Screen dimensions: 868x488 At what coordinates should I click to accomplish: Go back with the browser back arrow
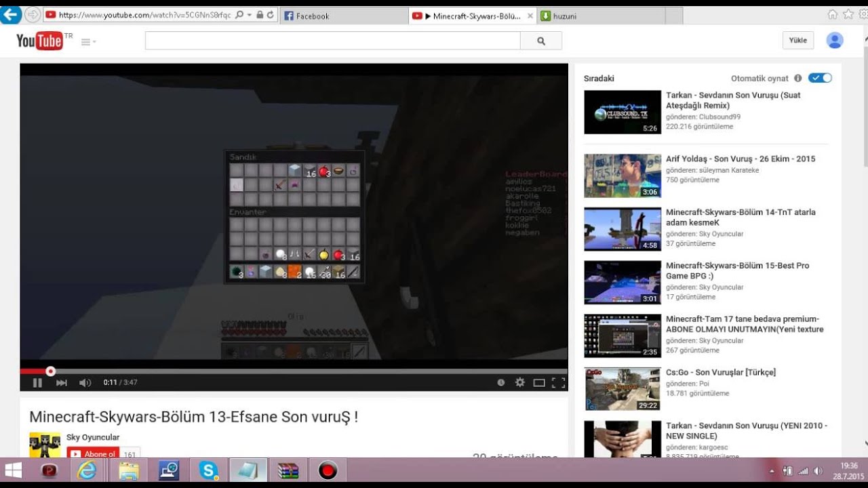[10, 14]
